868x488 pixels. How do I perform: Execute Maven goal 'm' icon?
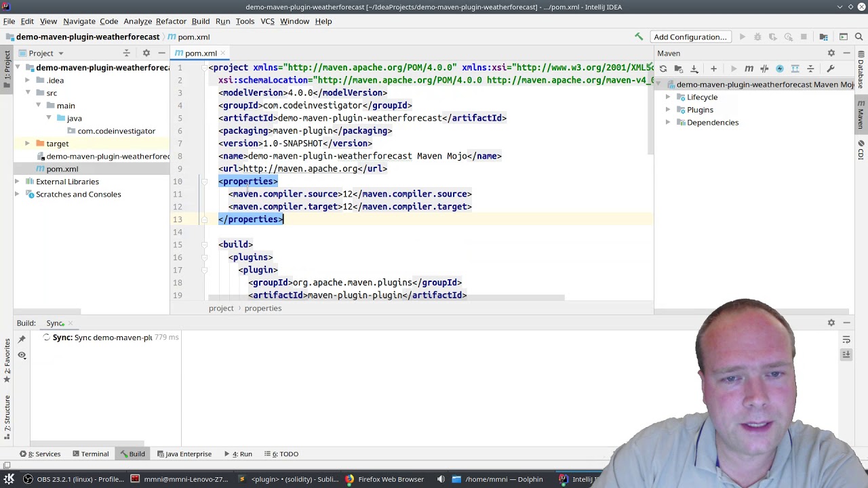[749, 68]
